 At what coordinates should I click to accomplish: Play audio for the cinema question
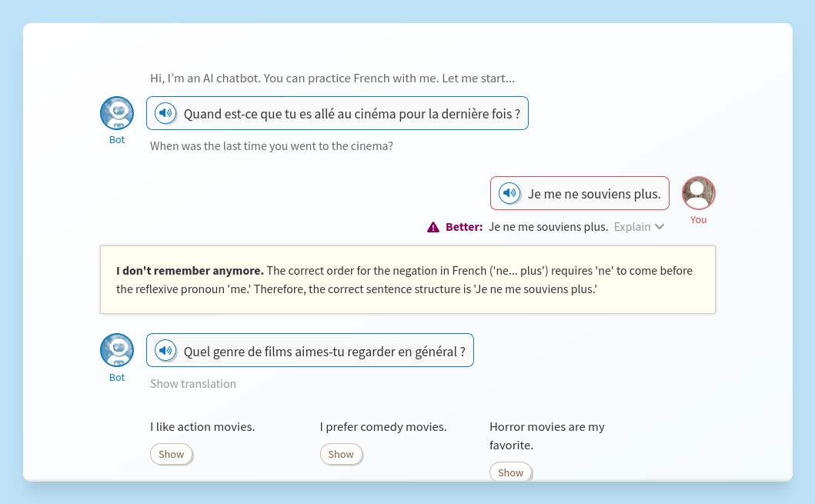click(x=165, y=114)
